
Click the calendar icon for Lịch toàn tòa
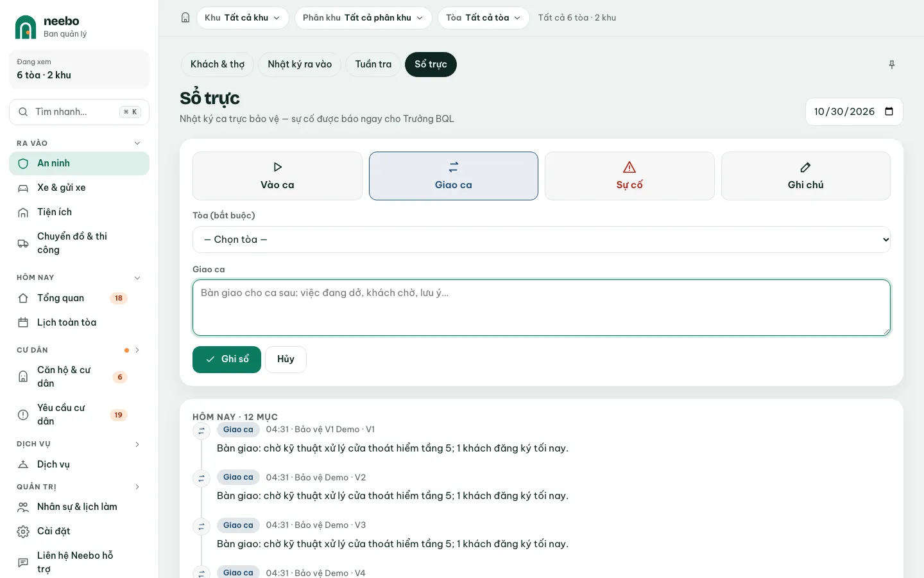23,322
